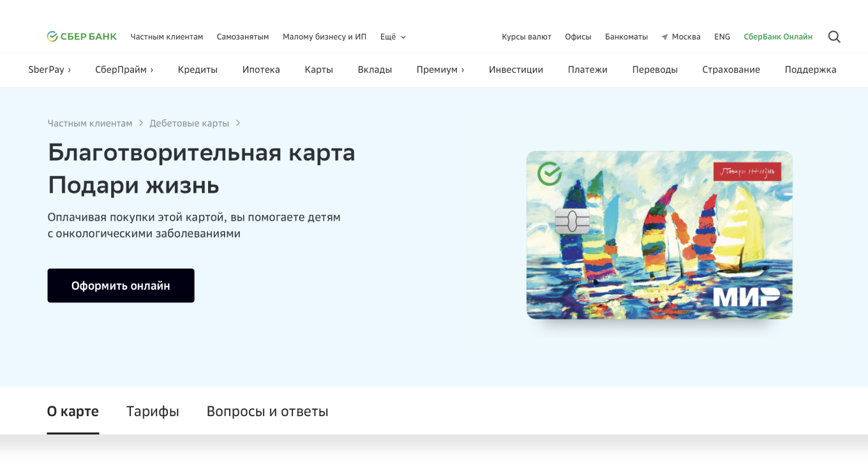Viewport: 868px width, 476px height.
Task: Open the SberPay submenu
Action: point(50,70)
